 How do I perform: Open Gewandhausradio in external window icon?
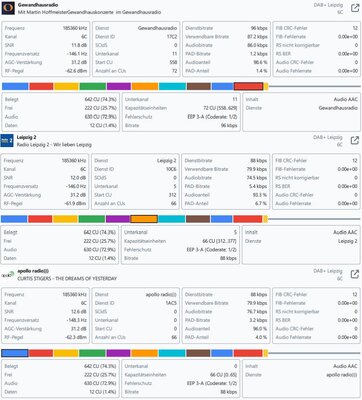pyautogui.click(x=355, y=8)
